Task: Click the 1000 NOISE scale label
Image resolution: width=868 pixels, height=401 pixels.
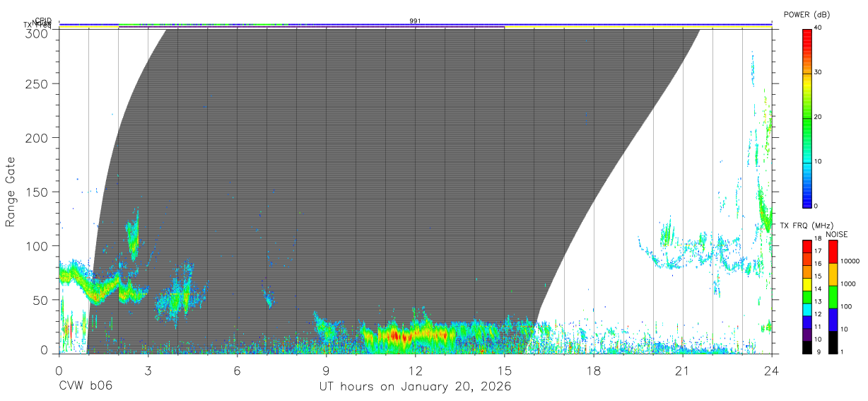Action: [848, 284]
